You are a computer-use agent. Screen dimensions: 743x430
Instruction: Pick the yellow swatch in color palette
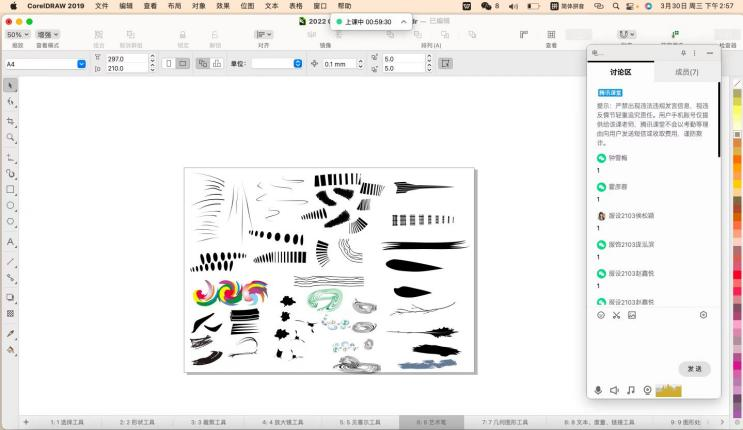click(x=738, y=111)
